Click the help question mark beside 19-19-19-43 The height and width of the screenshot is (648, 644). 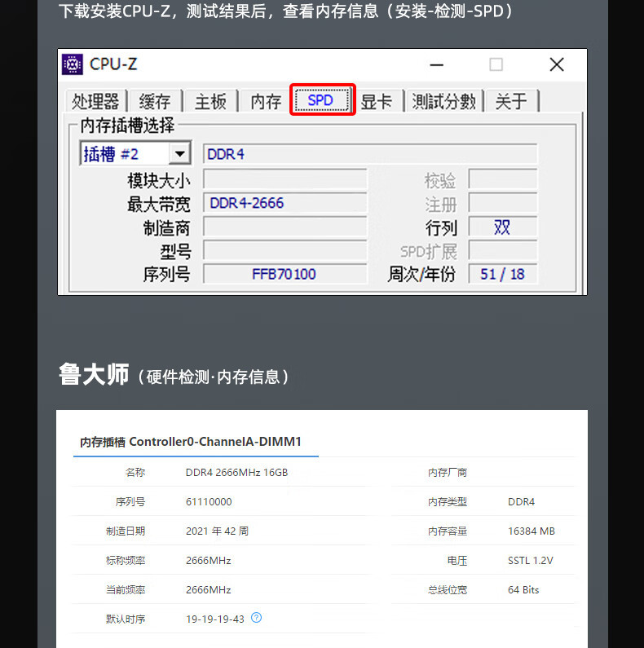pyautogui.click(x=256, y=617)
